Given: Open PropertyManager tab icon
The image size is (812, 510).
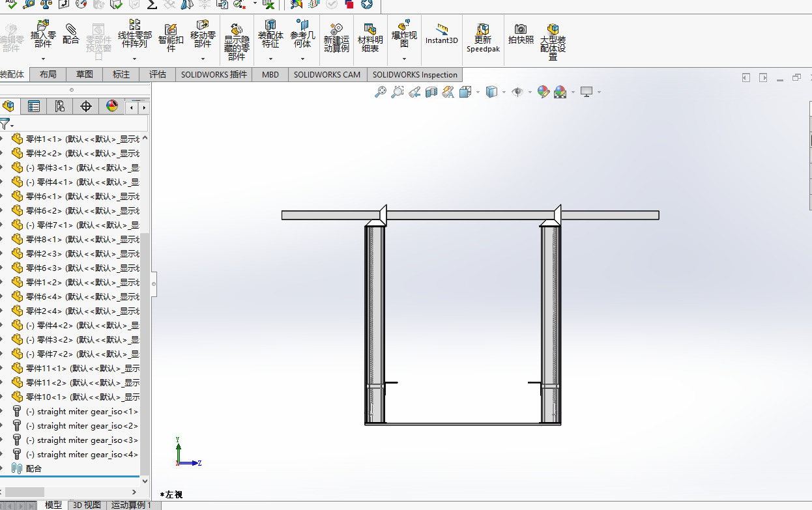Looking at the screenshot, I should pos(34,106).
